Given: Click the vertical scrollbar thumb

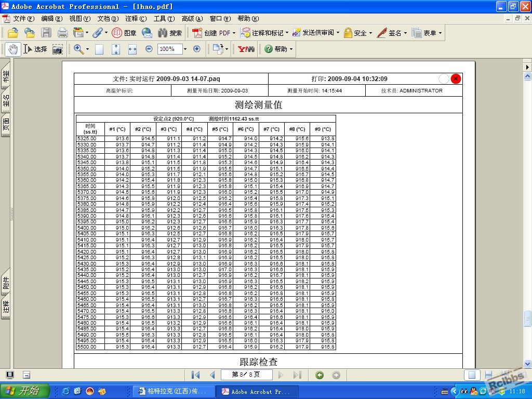Looking at the screenshot, I should (528, 318).
